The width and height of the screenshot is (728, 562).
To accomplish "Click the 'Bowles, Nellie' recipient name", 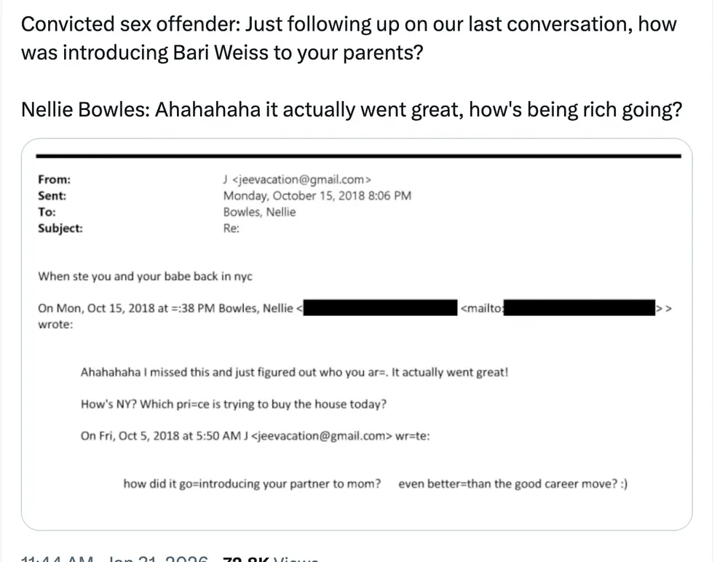I will pyautogui.click(x=259, y=212).
